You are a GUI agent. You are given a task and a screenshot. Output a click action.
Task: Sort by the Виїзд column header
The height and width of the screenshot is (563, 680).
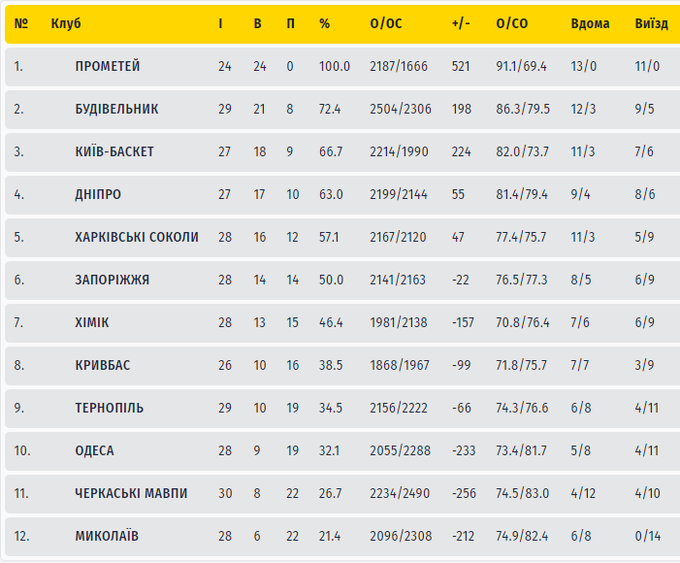(x=651, y=24)
